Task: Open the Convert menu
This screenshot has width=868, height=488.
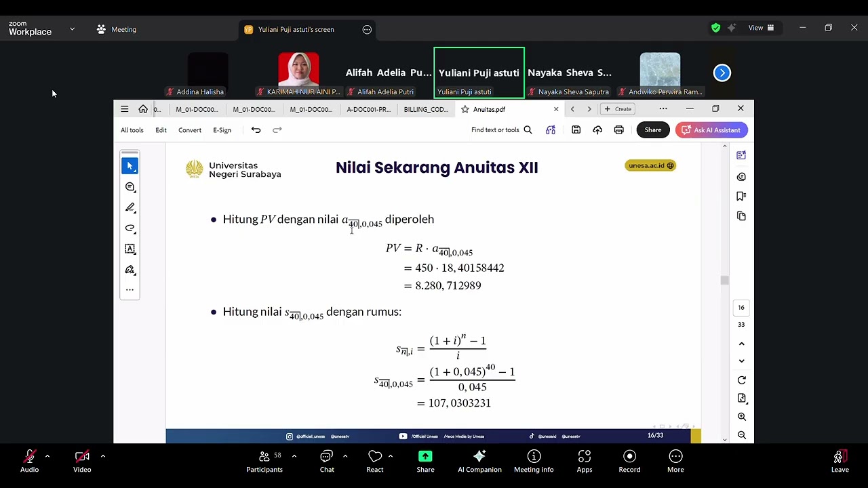Action: 190,130
